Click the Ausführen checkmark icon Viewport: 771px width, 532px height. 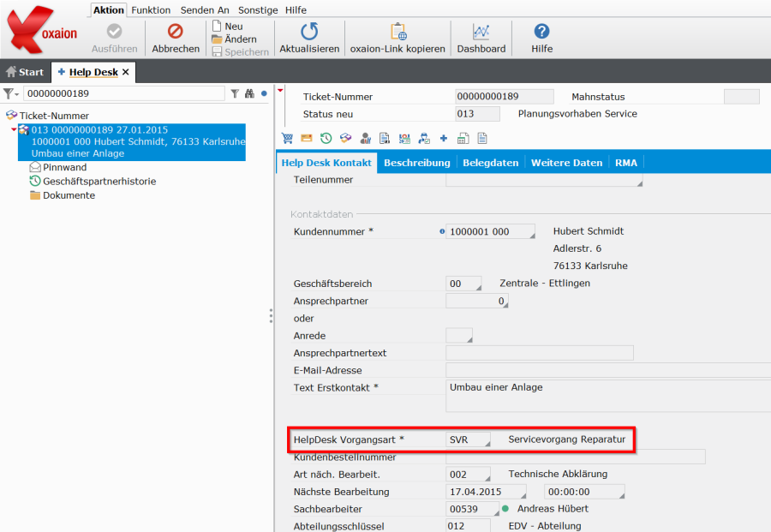click(114, 32)
